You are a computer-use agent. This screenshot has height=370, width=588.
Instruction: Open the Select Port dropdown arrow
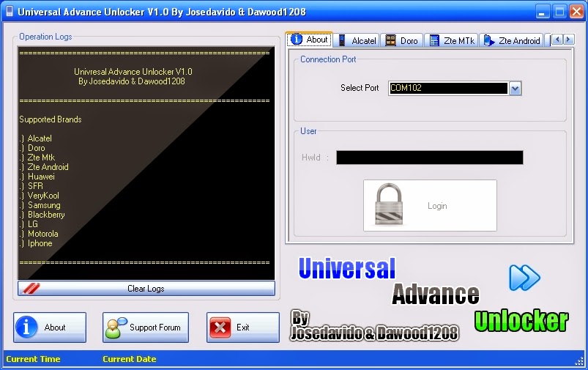click(x=516, y=89)
